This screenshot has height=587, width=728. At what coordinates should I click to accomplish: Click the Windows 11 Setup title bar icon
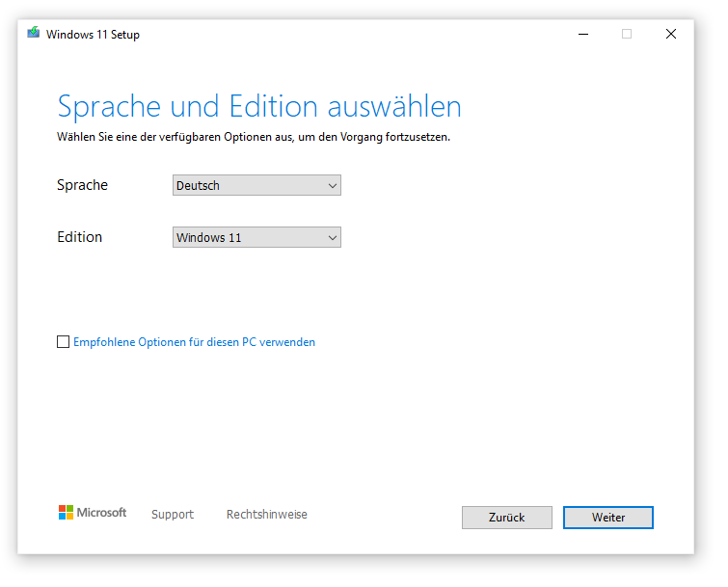(33, 33)
